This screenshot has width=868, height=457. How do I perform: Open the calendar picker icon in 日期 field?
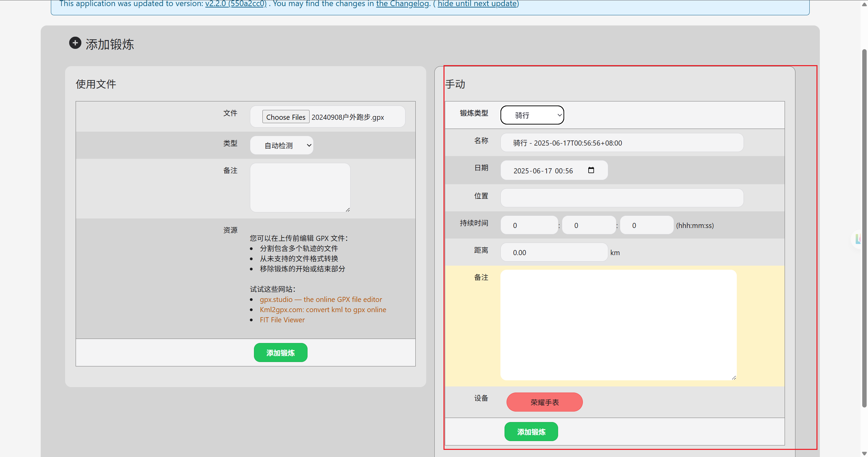[591, 170]
